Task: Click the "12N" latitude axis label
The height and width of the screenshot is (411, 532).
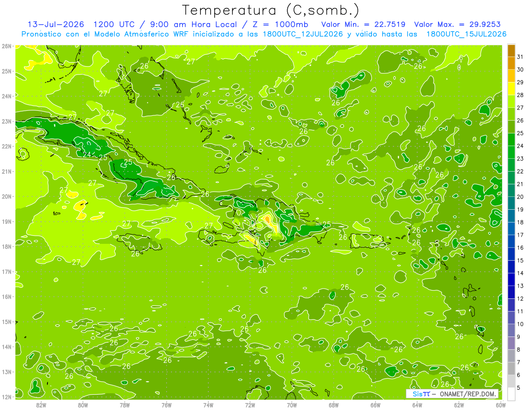Action: 6,397
